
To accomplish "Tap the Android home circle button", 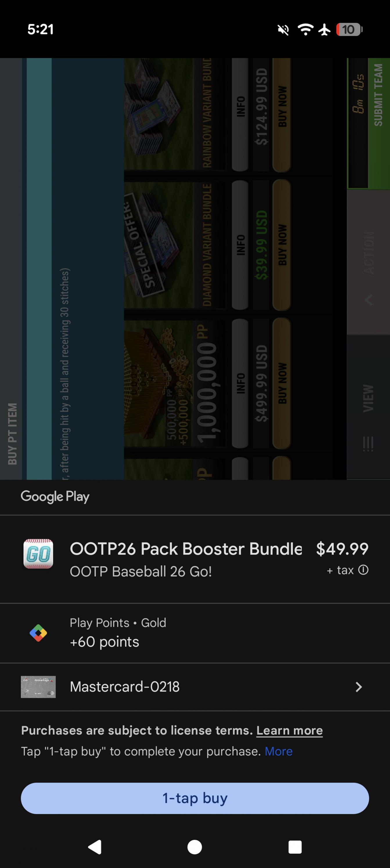I will click(x=195, y=847).
